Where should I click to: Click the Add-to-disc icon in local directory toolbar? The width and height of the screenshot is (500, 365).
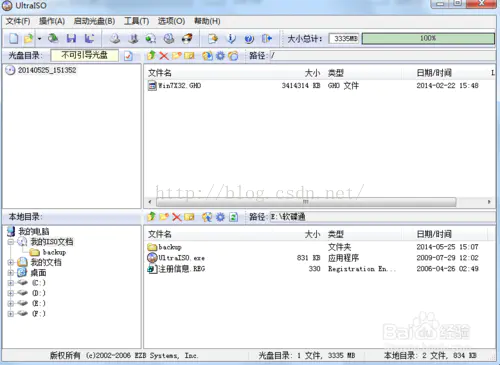click(x=207, y=217)
